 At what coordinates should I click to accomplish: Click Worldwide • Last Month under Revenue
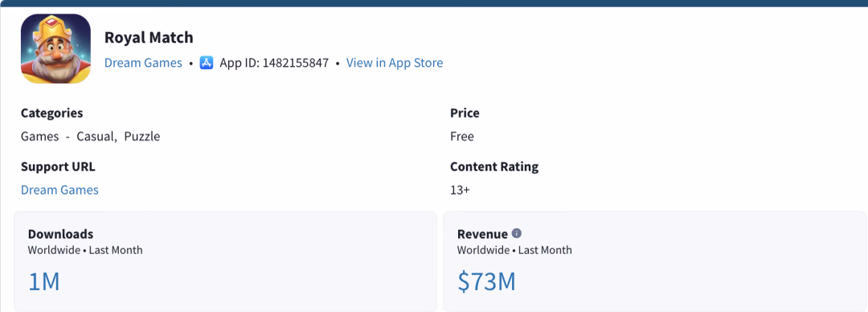pos(515,250)
